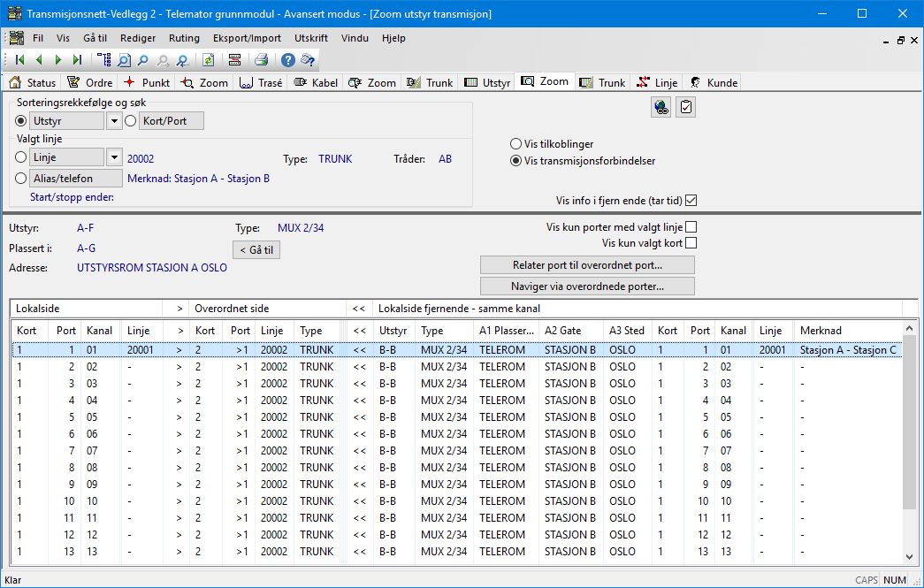Click the globe map icon button
This screenshot has width=924, height=588.
click(661, 107)
